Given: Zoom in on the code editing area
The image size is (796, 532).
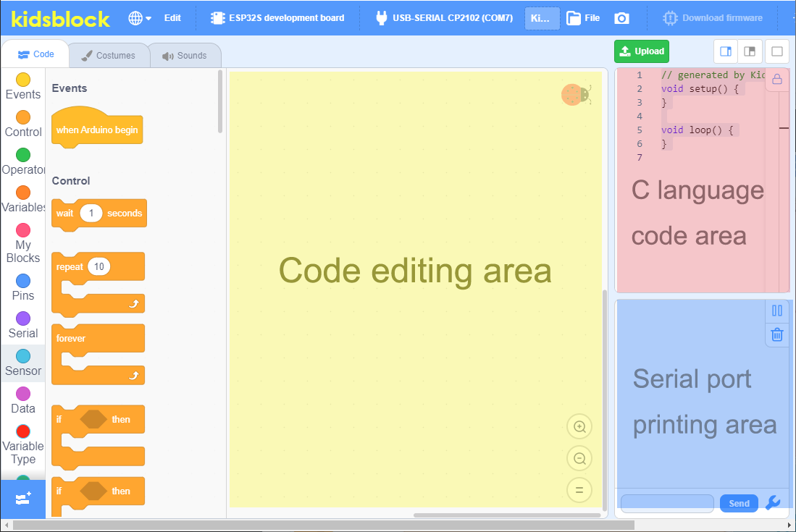Looking at the screenshot, I should point(579,426).
